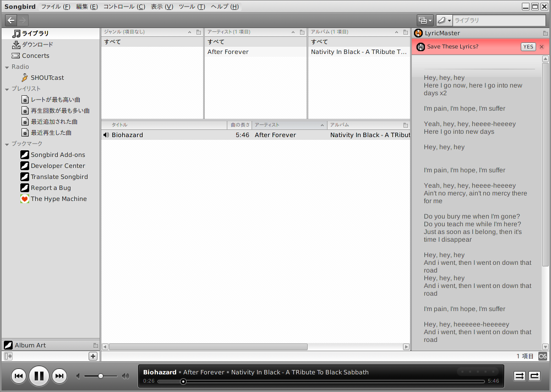Open the 最近再生した曲 playlist

(x=51, y=133)
